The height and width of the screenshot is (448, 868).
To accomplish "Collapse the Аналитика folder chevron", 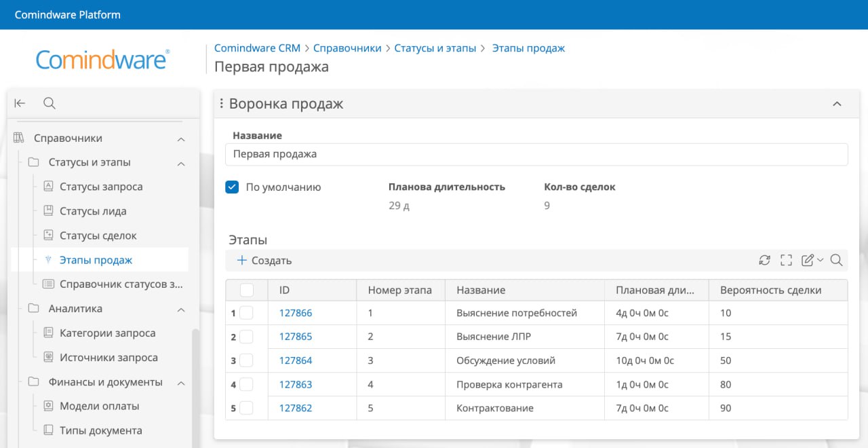I will click(181, 309).
